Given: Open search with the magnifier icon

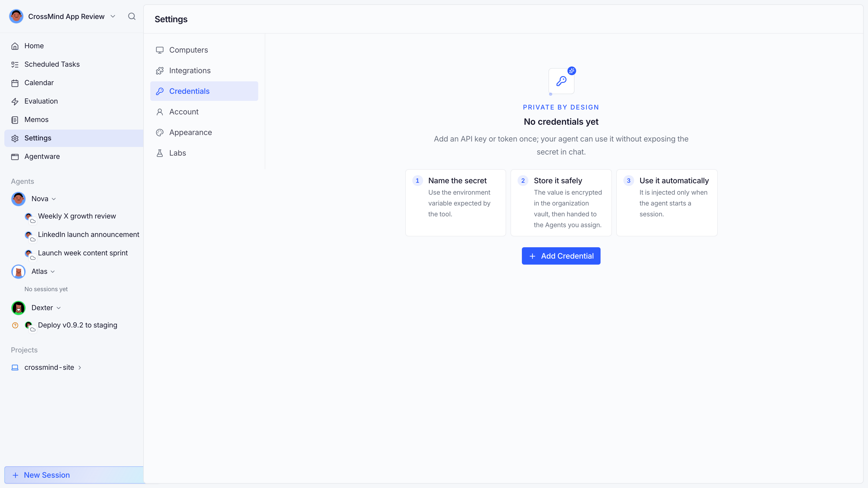Looking at the screenshot, I should [132, 17].
